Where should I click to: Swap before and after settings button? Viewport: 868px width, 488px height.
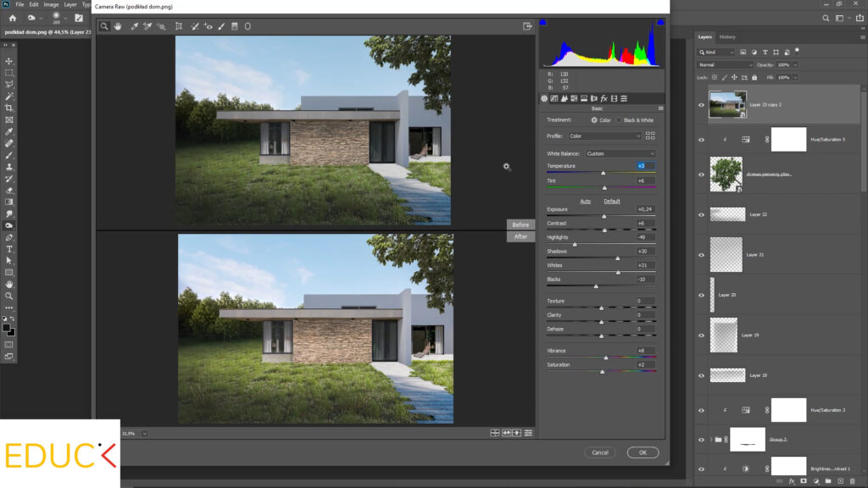pos(507,433)
